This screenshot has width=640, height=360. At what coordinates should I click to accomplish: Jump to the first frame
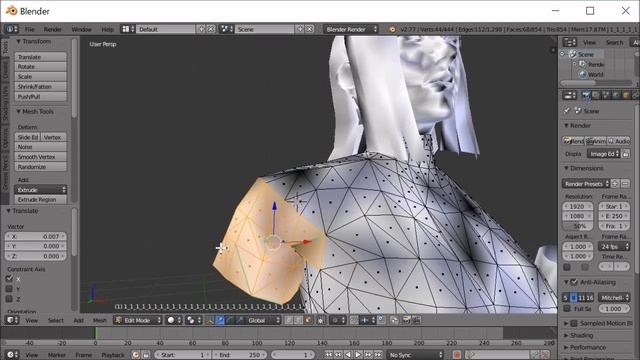click(329, 355)
